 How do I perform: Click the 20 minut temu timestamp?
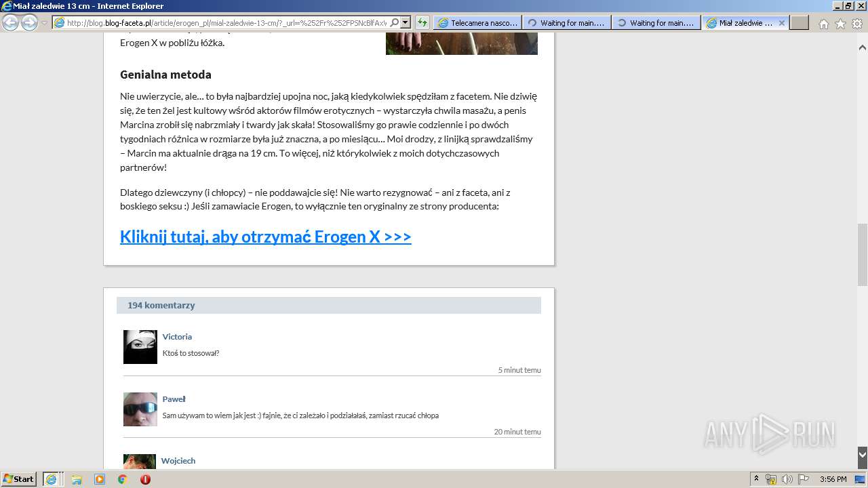517,432
